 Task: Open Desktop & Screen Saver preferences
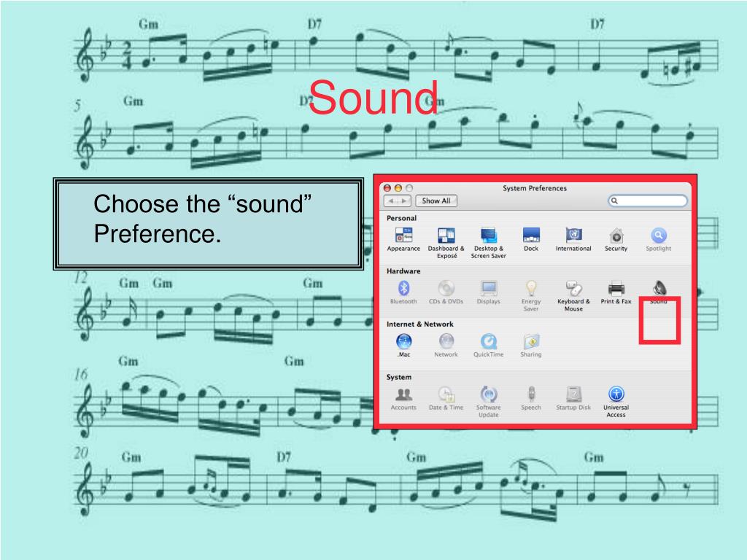tap(488, 236)
